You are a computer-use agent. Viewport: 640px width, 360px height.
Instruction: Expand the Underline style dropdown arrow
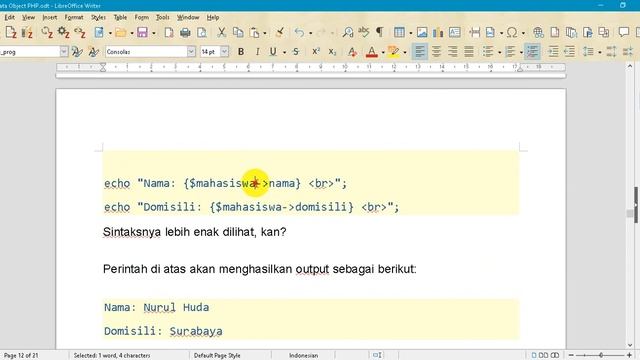coord(284,52)
